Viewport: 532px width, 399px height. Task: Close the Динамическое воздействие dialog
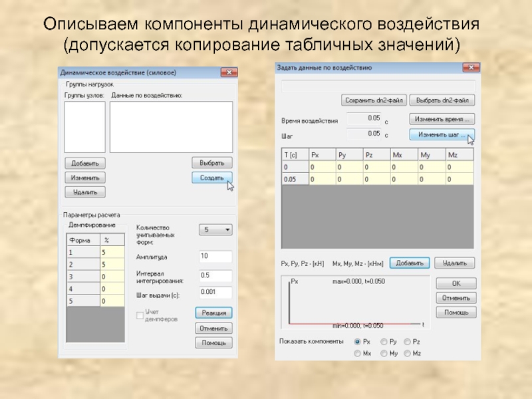[229, 72]
